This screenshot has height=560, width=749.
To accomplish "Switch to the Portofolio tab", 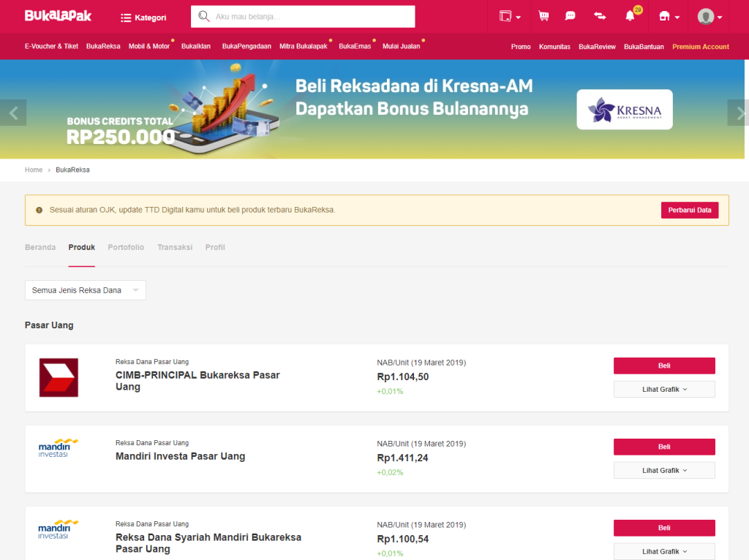I will pos(126,247).
